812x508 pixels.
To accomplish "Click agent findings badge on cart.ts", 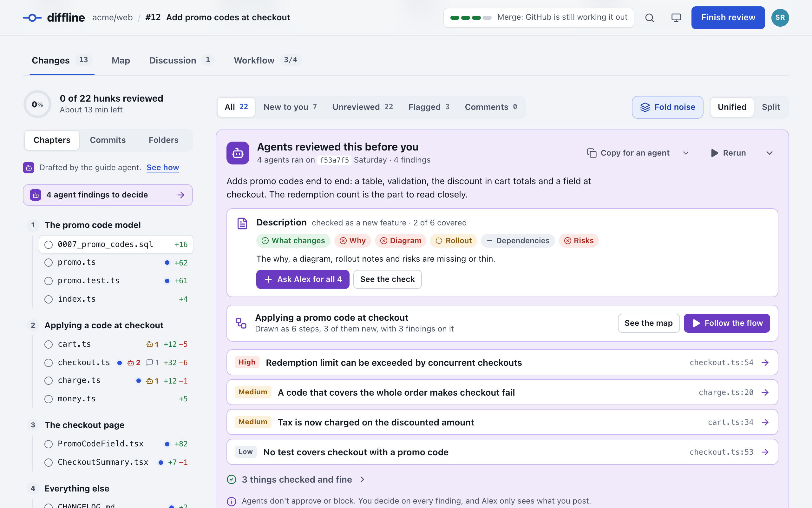I will click(152, 344).
